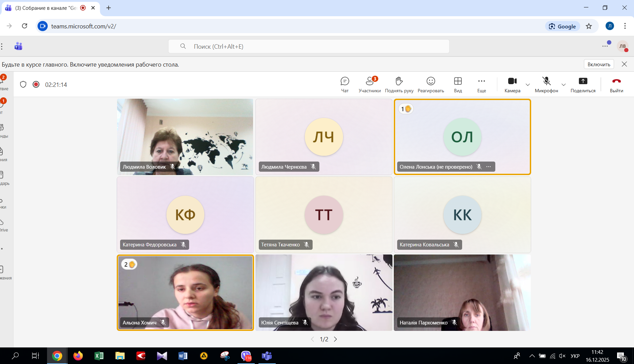634x364 pixels.
Task: Open the meeting Chat panel
Action: point(344,84)
